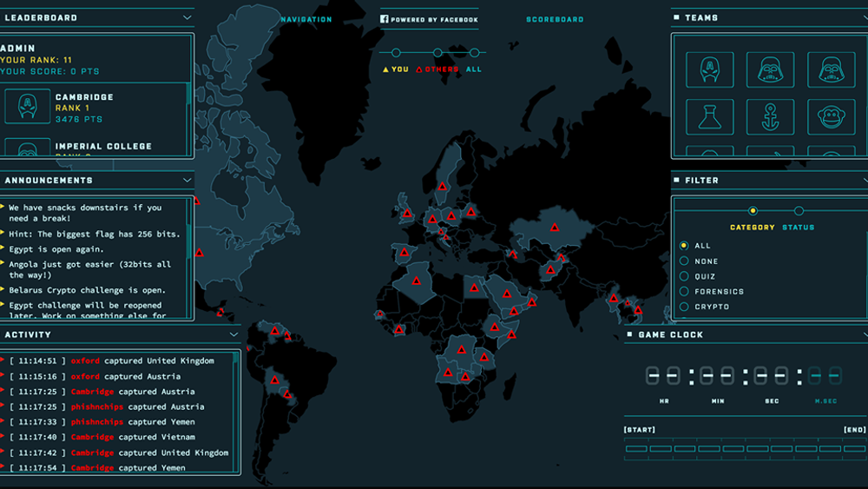
Task: Click the Cambridge leaderboard entry name
Action: 84,97
